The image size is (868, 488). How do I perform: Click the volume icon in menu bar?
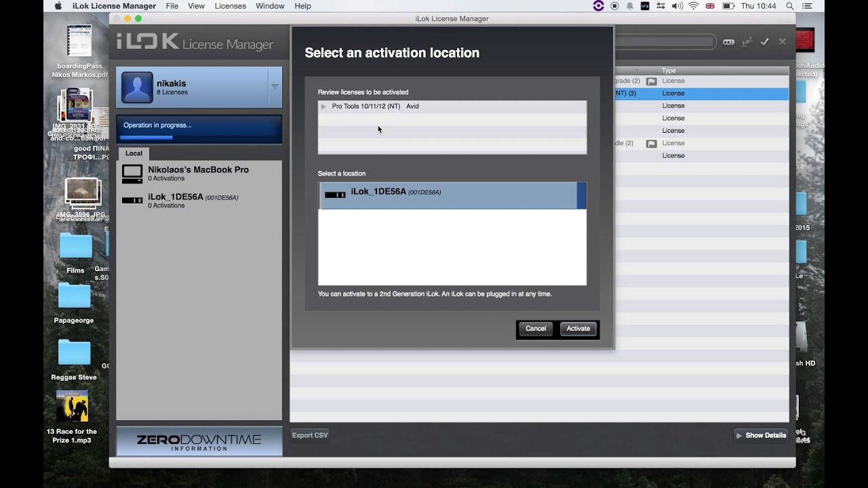(x=677, y=6)
